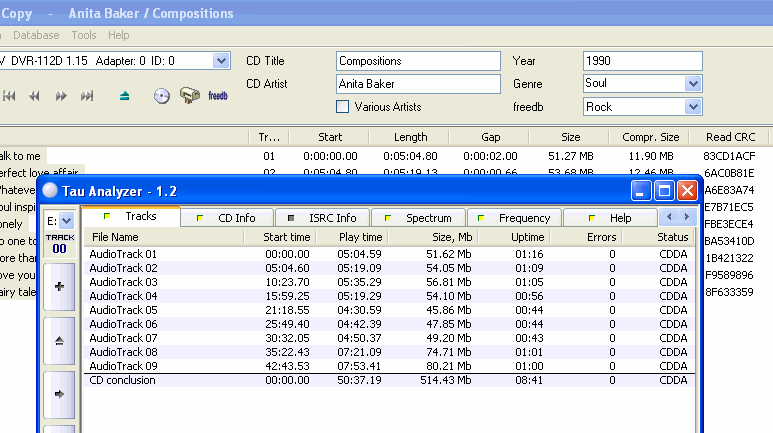
Task: Open the Spectrum tab
Action: tap(420, 218)
